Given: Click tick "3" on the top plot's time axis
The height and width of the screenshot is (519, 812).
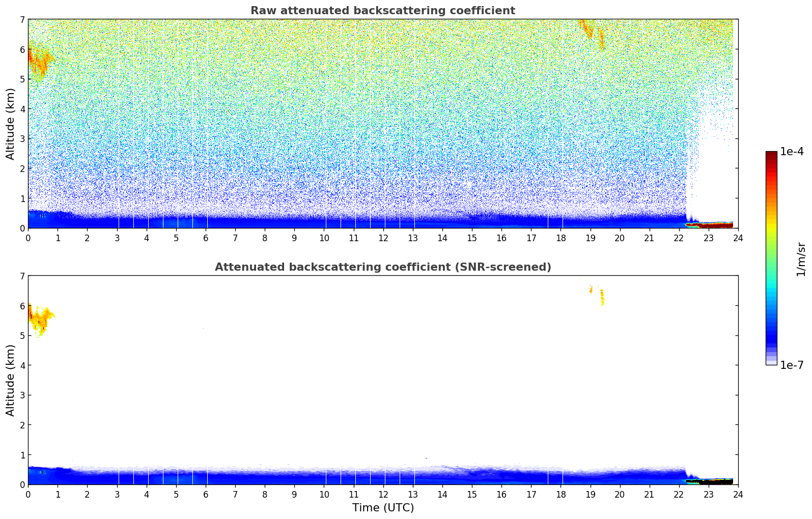Looking at the screenshot, I should tap(117, 238).
